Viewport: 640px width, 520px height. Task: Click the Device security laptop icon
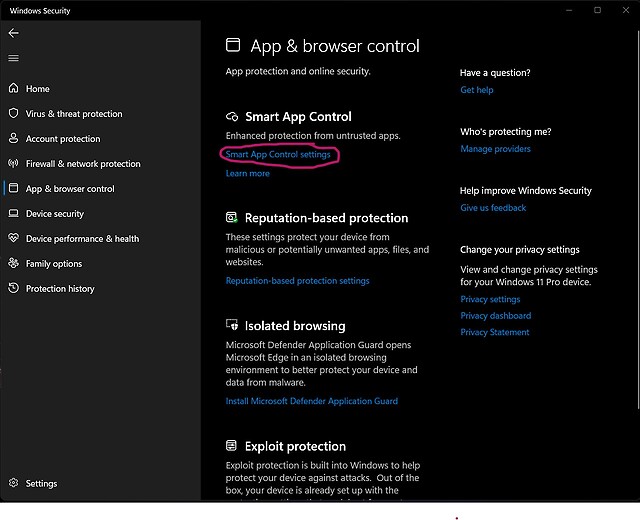14,214
